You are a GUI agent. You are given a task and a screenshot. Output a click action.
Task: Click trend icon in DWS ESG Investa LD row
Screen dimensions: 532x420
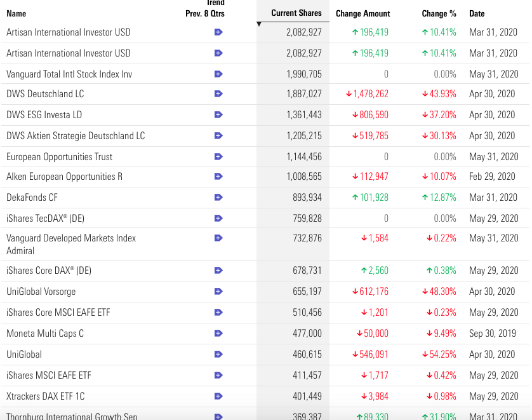click(218, 115)
